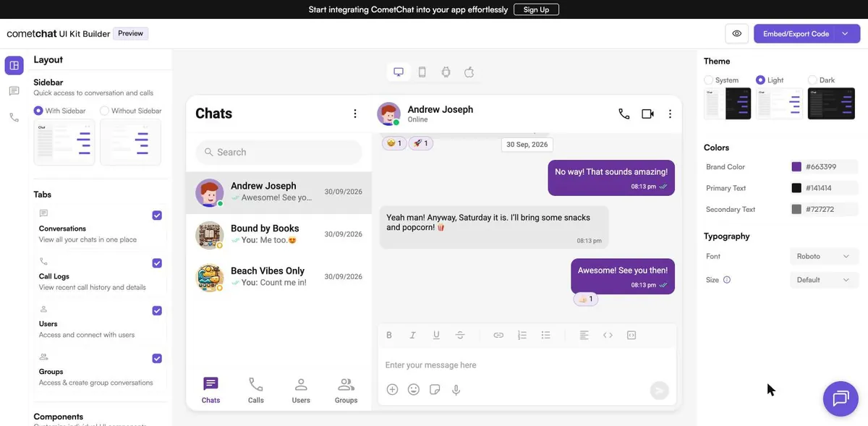Click Embed/Export Code button

pyautogui.click(x=796, y=34)
